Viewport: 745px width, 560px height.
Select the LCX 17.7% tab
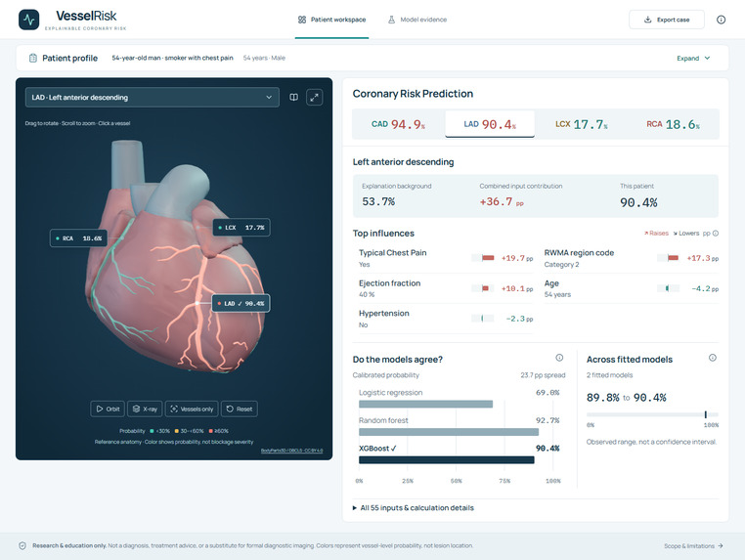click(x=582, y=124)
